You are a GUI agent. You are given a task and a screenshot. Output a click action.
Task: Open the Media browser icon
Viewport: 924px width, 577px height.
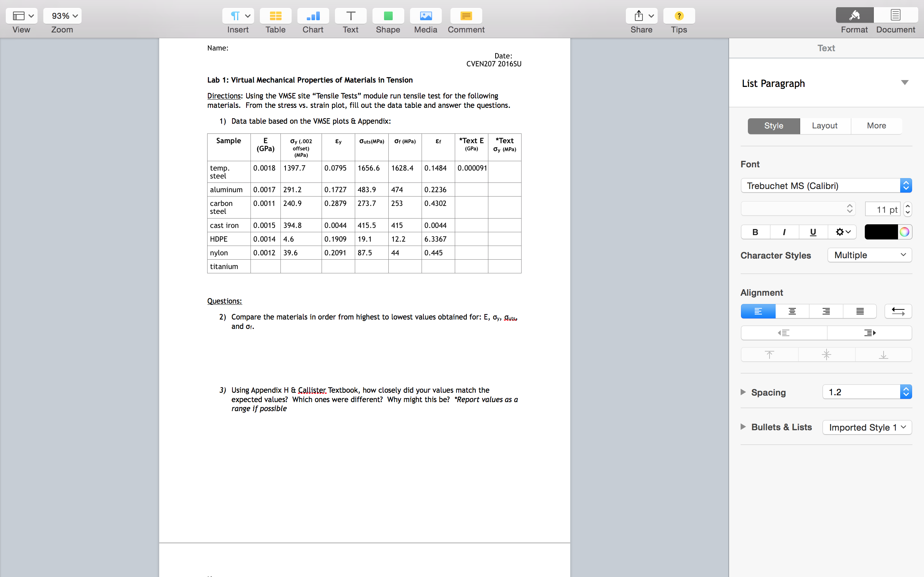[x=425, y=16]
